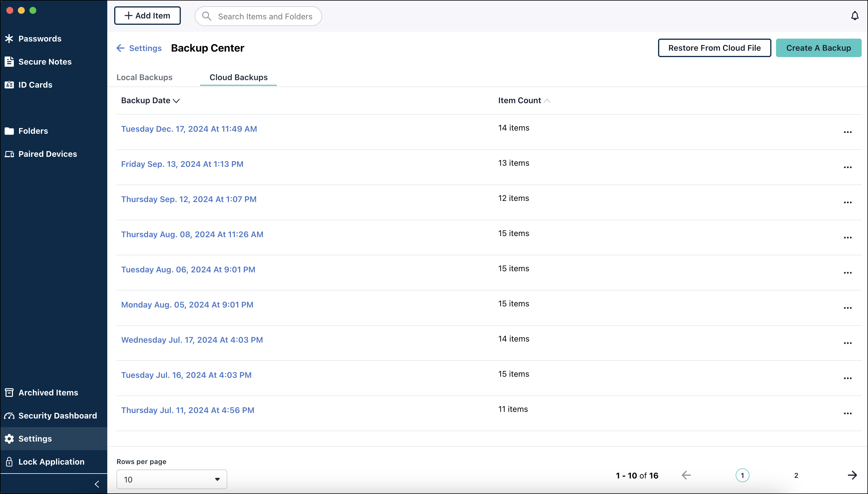
Task: Select page 2 of results
Action: [796, 475]
